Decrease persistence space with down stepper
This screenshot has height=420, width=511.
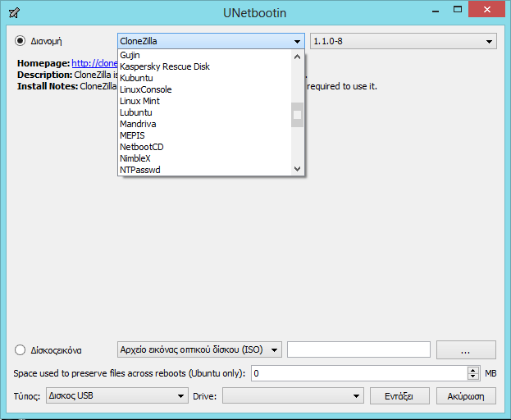(473, 377)
